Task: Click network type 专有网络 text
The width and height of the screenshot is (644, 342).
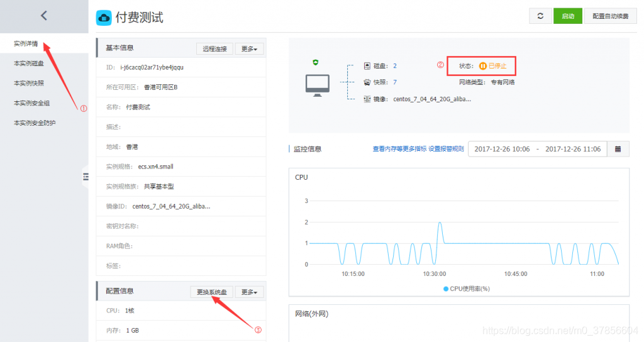Action: [502, 82]
